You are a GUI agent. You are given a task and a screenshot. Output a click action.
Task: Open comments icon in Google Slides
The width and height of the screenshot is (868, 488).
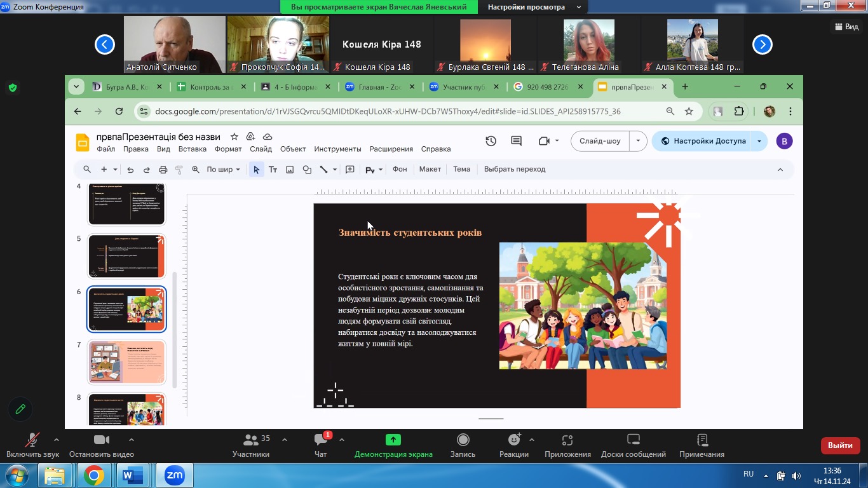pos(516,141)
